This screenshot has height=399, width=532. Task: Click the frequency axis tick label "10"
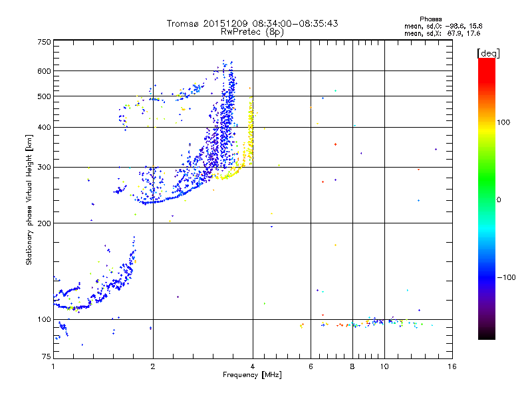384,366
